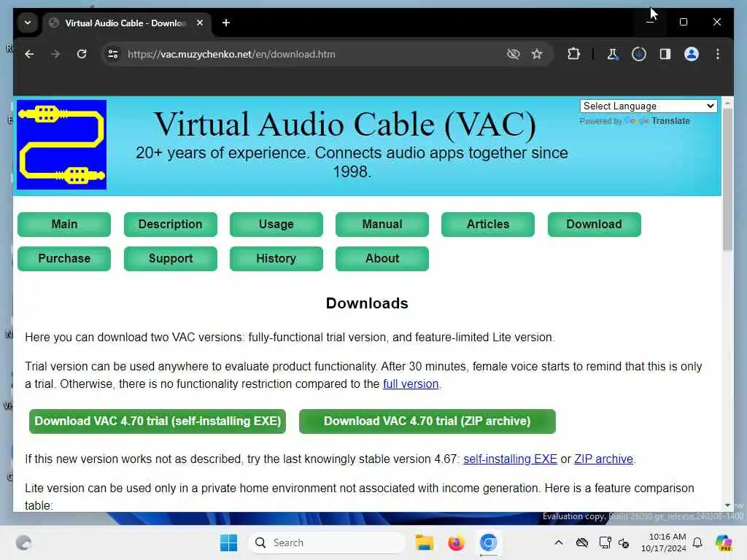Open the Support page button
747x560 pixels.
click(171, 259)
